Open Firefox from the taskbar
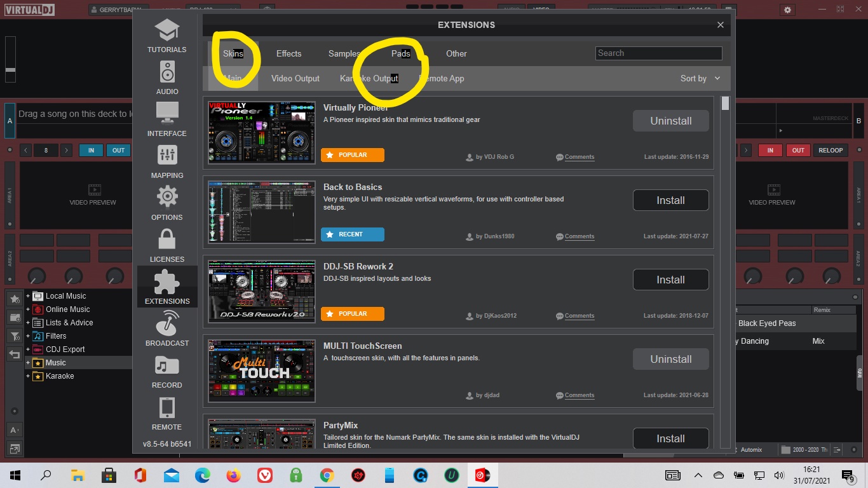The height and width of the screenshot is (488, 868). pyautogui.click(x=233, y=475)
